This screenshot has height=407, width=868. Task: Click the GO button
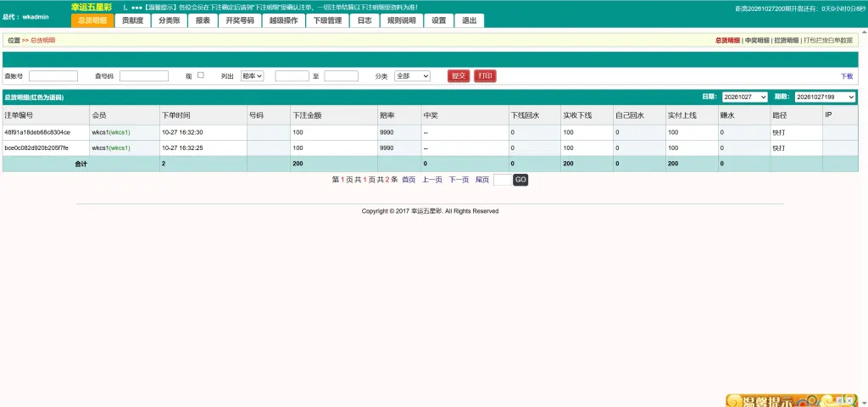(x=520, y=180)
